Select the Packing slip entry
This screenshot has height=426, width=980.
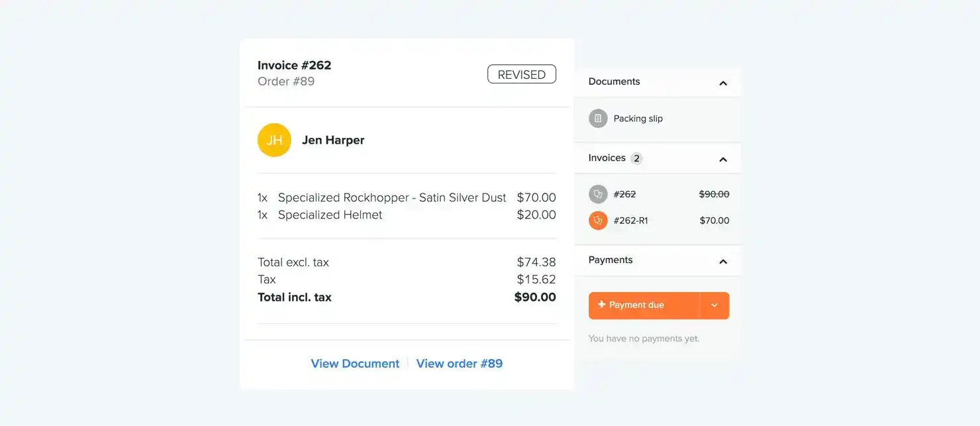(x=638, y=118)
